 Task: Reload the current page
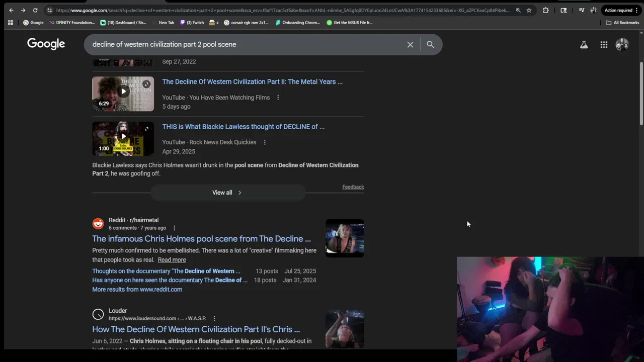35,10
